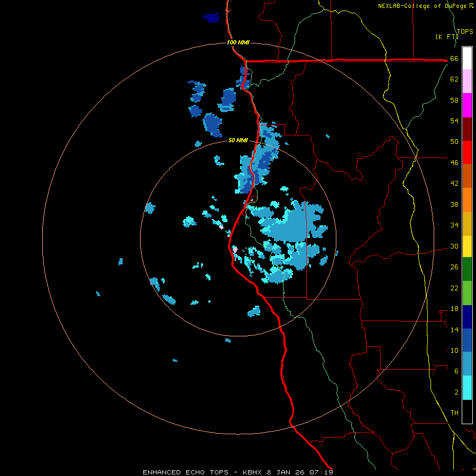
Task: Select the "34" legend value
Action: click(454, 225)
